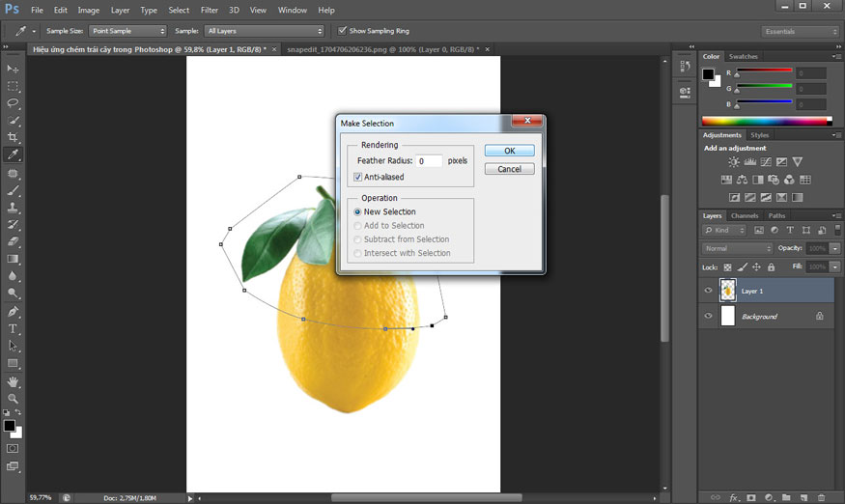
Task: Select the Eraser tool
Action: coord(13,242)
